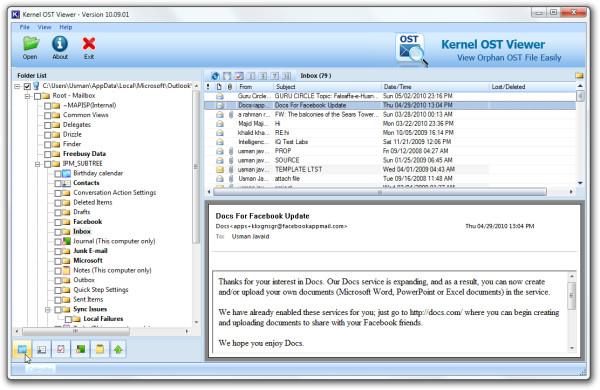Sort messages by Subject column
This screenshot has width=600, height=390.
pos(327,87)
